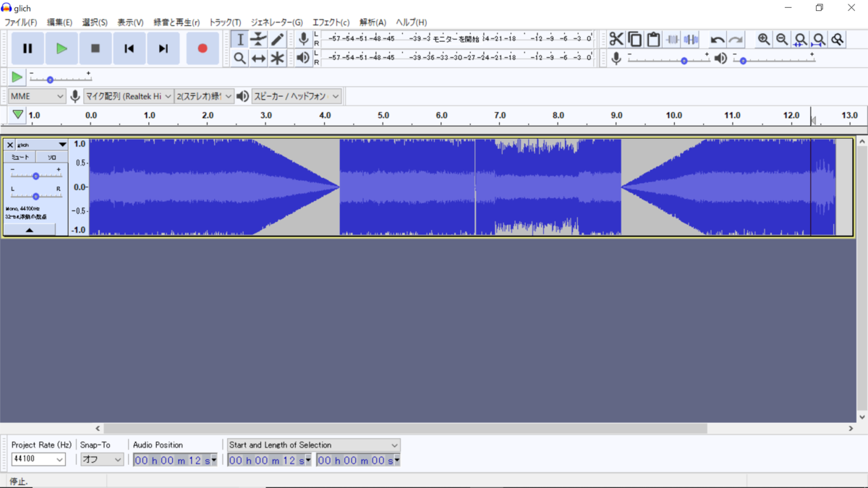The image size is (868, 488).
Task: Open the 選択(S) menu
Action: coord(95,22)
